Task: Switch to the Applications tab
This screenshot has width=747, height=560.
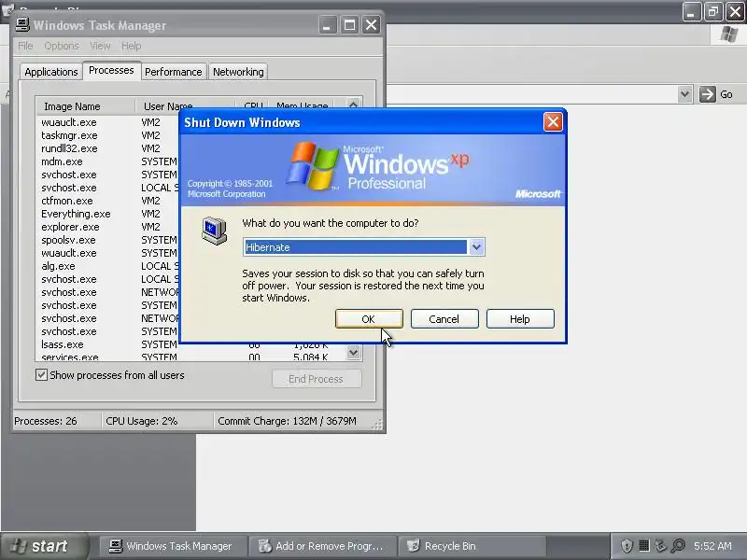Action: coord(51,72)
